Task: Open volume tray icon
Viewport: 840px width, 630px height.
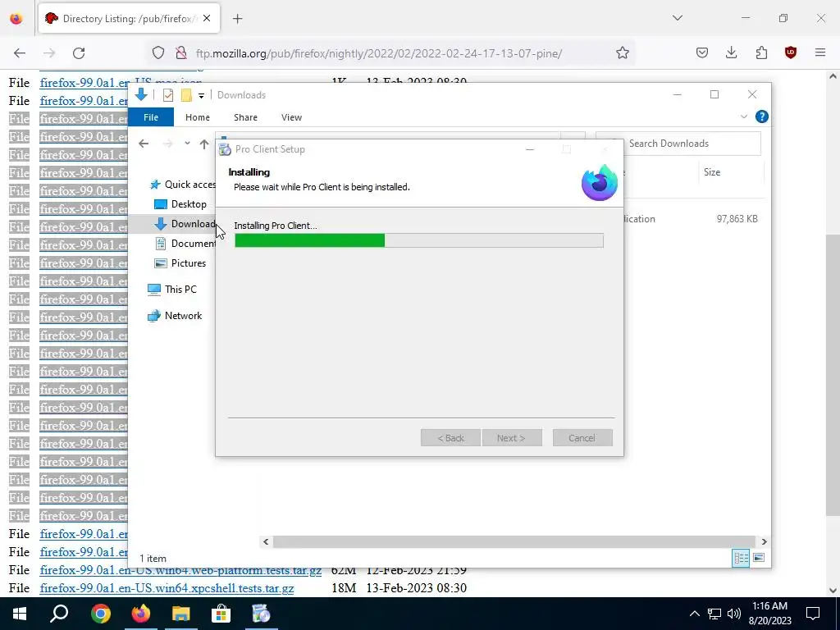Action: (x=734, y=614)
